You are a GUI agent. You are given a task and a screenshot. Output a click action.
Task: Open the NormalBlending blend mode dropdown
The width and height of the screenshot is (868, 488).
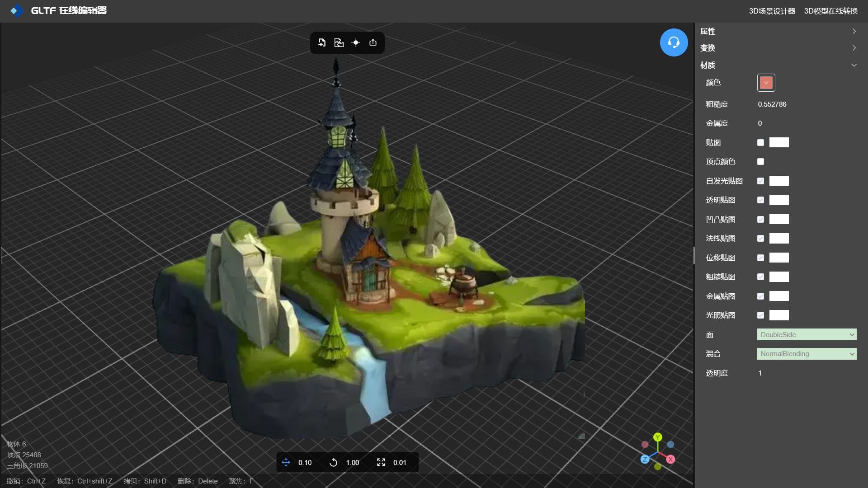click(x=807, y=354)
